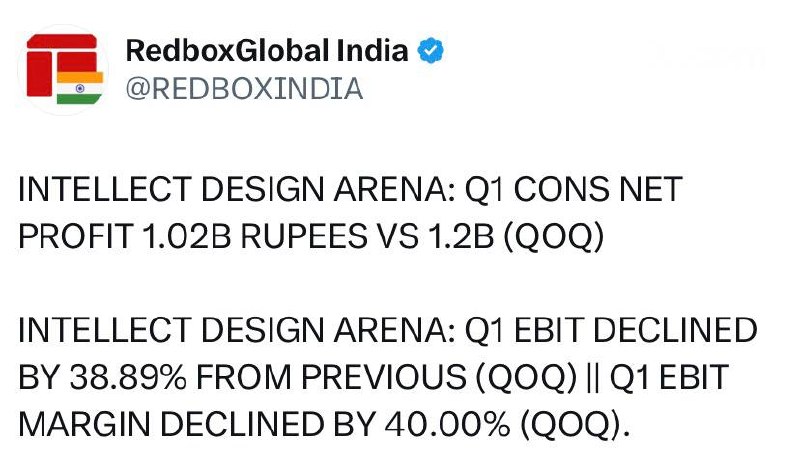
Task: Click the 'Q1 CONS NET' text
Action: [573, 189]
